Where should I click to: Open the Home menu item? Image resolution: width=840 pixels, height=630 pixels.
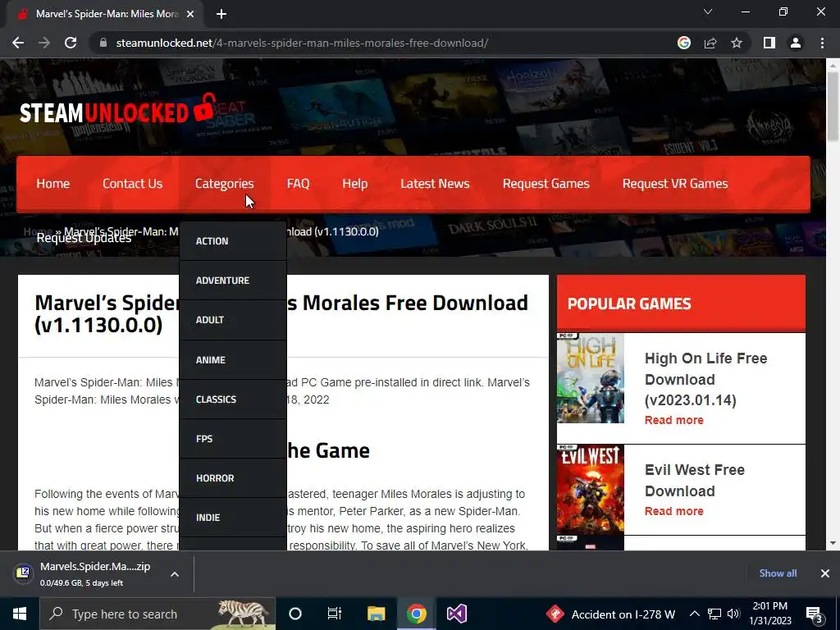point(53,184)
